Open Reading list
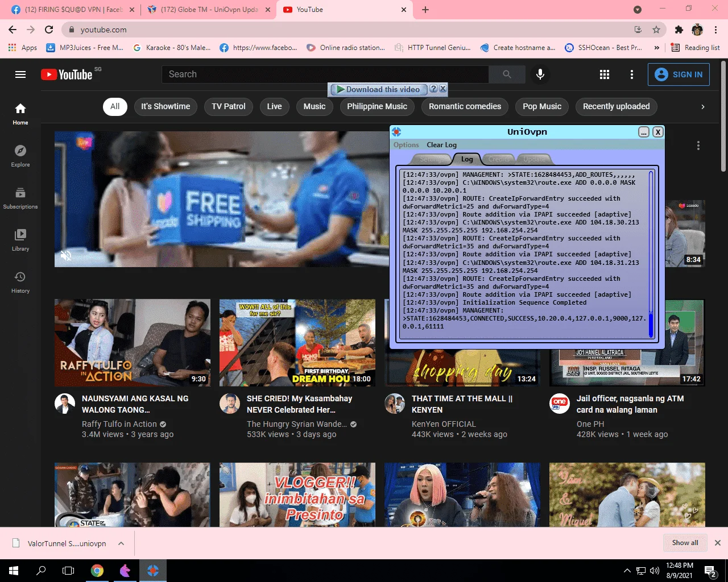 [x=695, y=48]
